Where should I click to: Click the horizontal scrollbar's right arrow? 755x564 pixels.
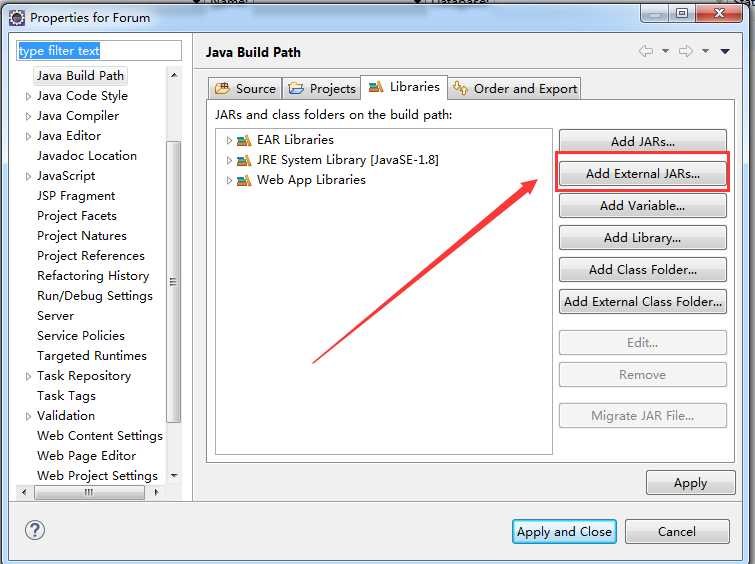pos(156,492)
